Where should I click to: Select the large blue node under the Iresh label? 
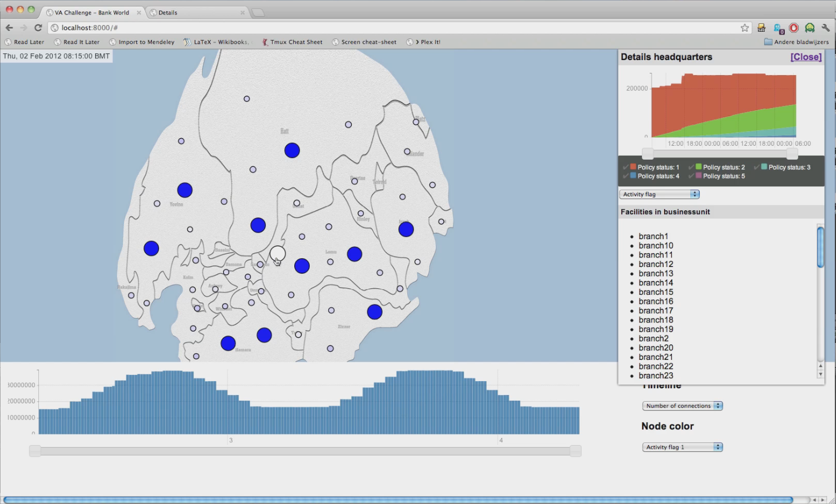click(x=406, y=229)
